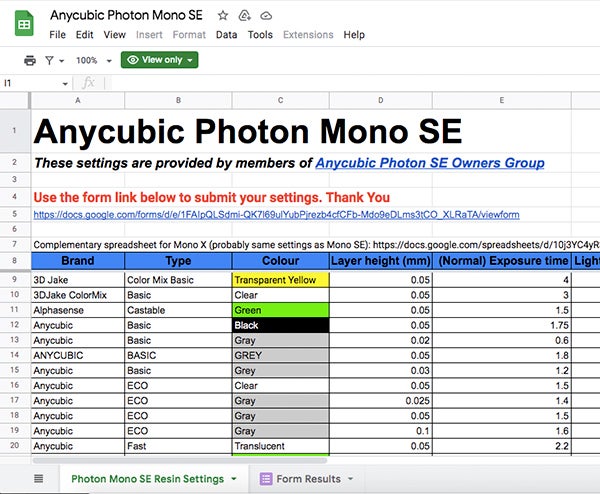Select the 3D Jake brand cell
The image size is (600, 494).
(78, 280)
